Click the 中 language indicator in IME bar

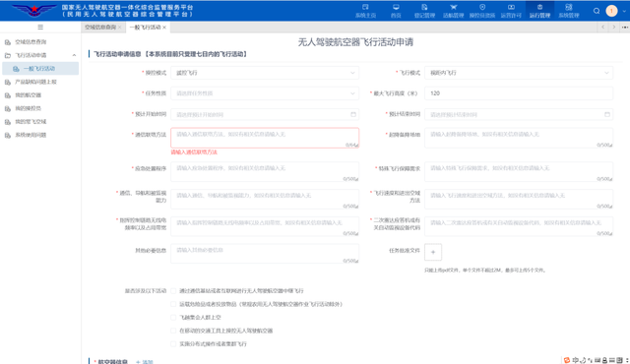pos(575,360)
